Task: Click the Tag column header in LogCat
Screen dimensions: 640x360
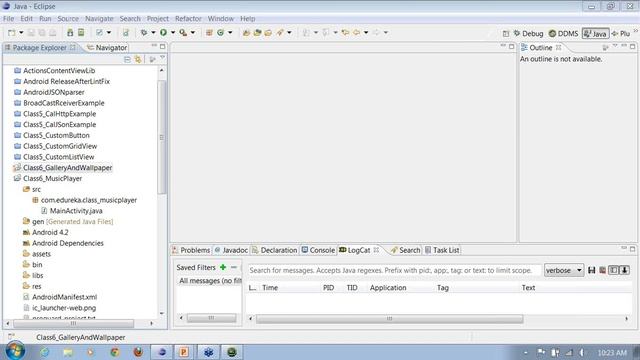Action: click(442, 288)
